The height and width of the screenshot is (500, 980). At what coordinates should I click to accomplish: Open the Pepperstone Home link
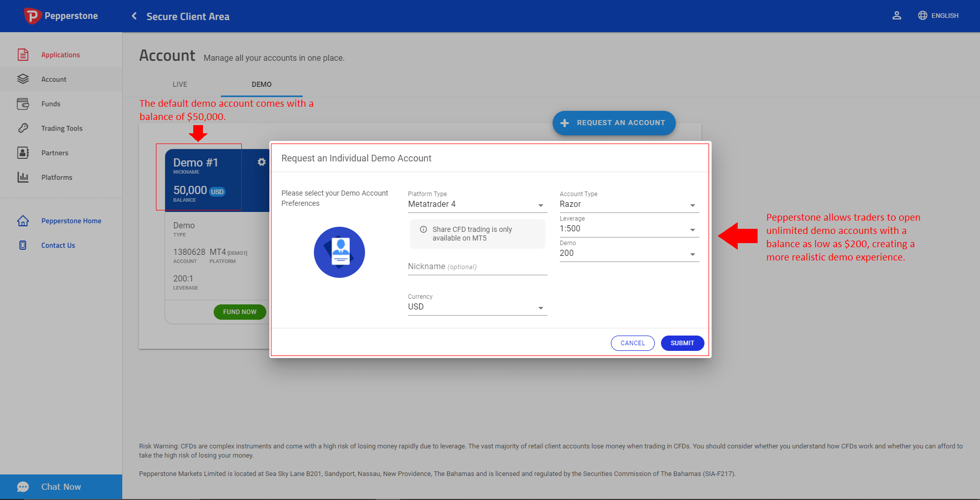click(x=72, y=221)
